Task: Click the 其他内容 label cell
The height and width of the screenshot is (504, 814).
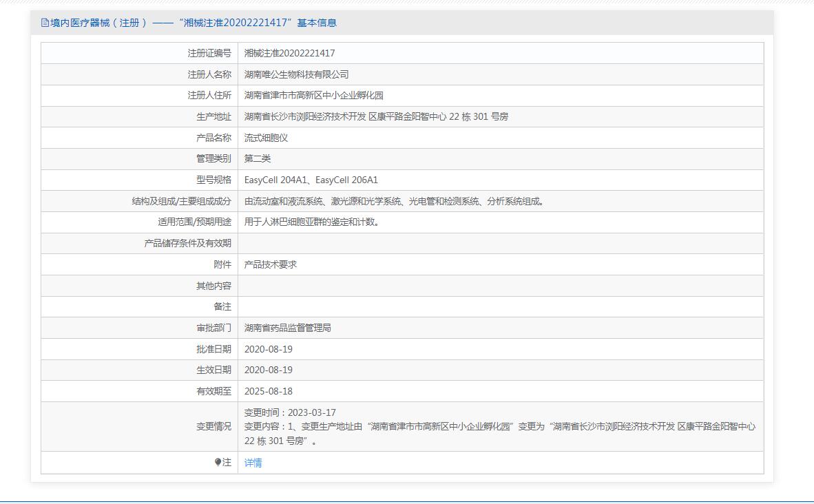Action: coord(140,286)
